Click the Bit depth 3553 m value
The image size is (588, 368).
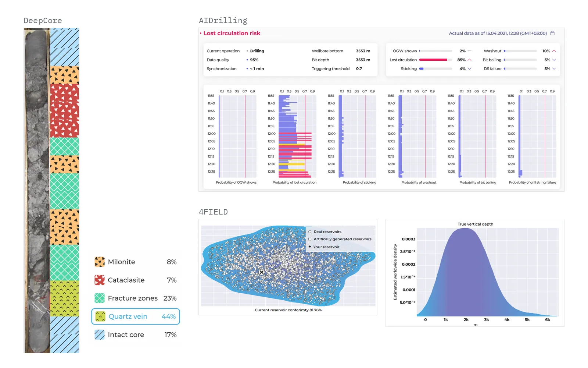pyautogui.click(x=363, y=60)
